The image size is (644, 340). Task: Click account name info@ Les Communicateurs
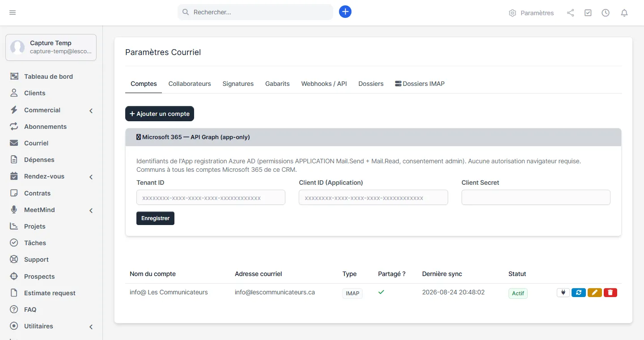169,292
